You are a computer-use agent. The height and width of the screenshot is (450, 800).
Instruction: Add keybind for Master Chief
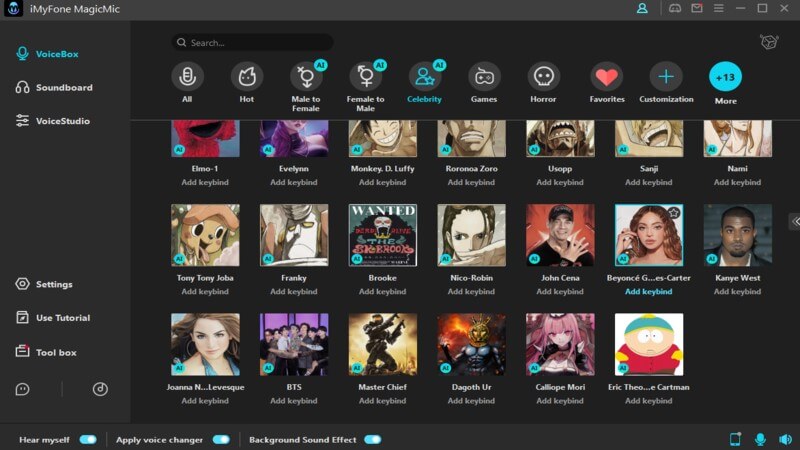click(382, 401)
